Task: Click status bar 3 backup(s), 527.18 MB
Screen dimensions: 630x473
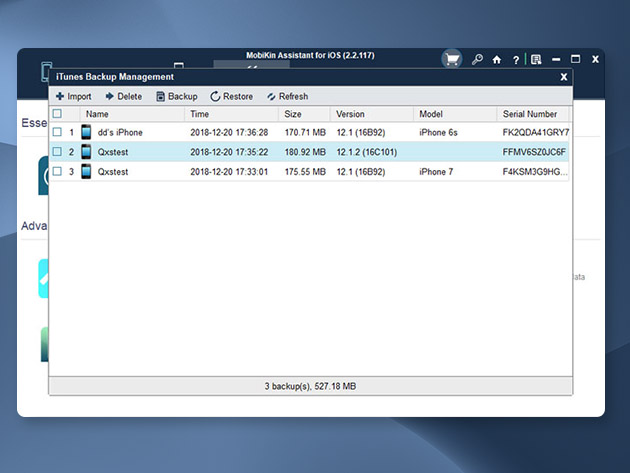Action: pos(310,386)
